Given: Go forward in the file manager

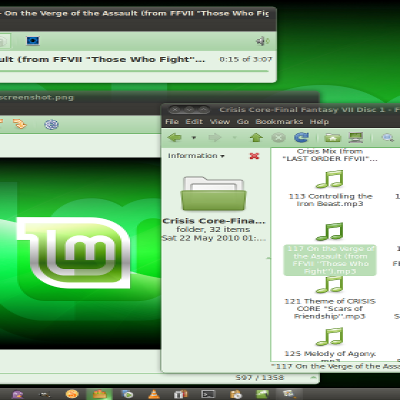Looking at the screenshot, I should click(215, 137).
